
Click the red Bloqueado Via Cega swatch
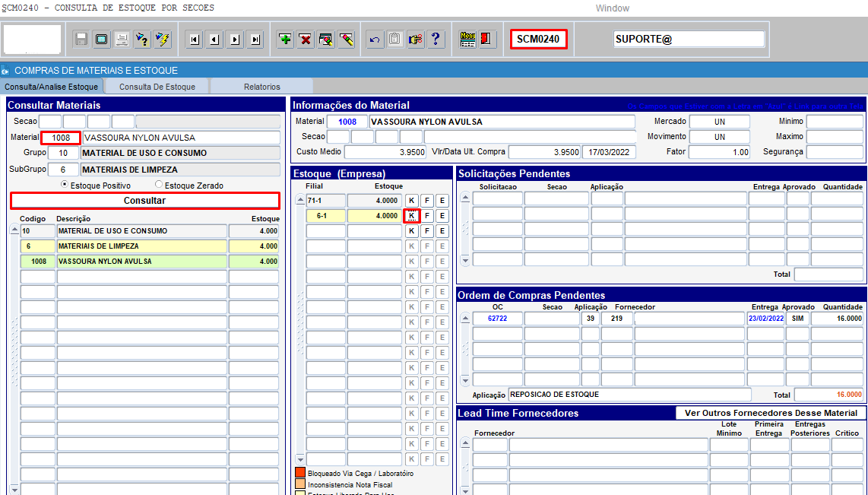click(x=300, y=472)
